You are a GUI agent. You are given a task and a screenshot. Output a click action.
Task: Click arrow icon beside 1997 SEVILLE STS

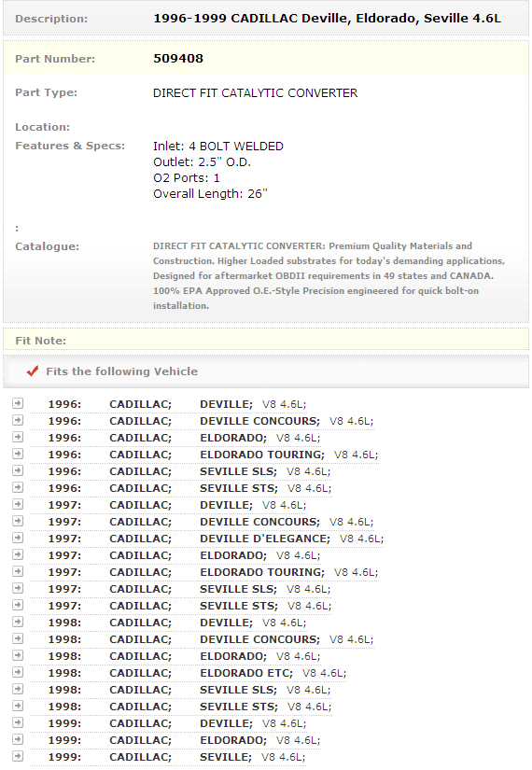click(18, 605)
